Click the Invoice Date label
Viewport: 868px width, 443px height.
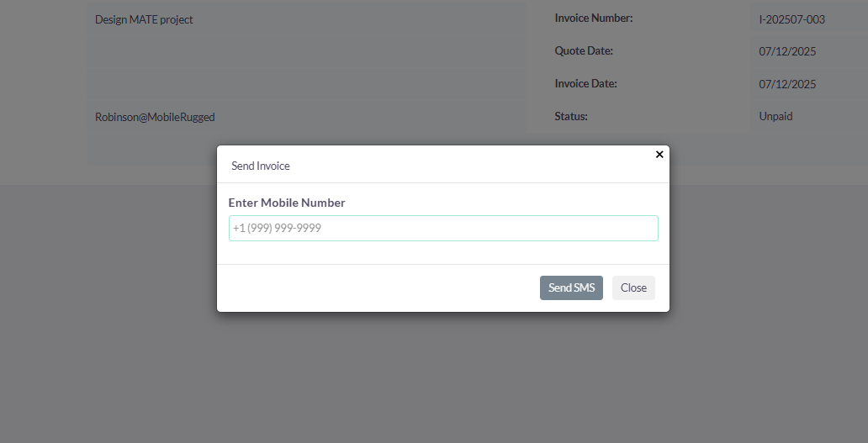585,83
